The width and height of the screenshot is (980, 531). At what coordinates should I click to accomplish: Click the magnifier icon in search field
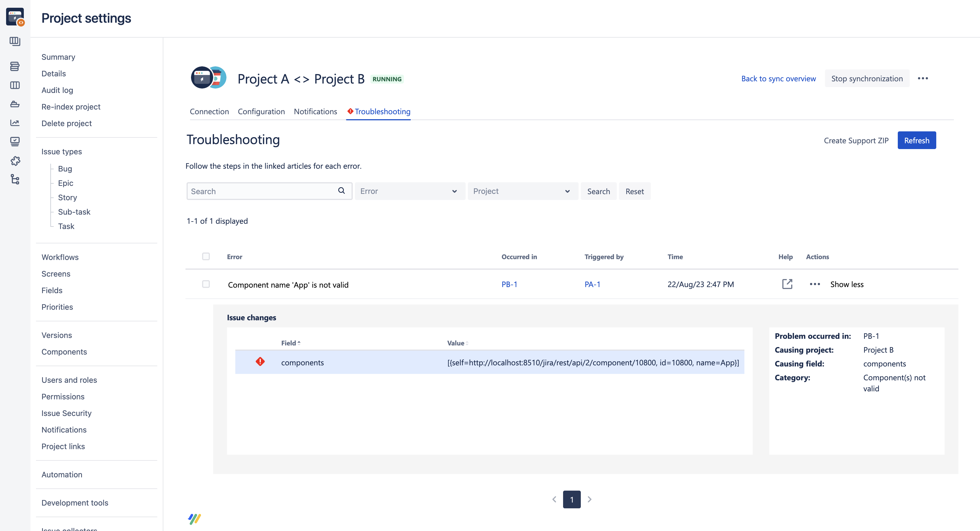tap(341, 191)
